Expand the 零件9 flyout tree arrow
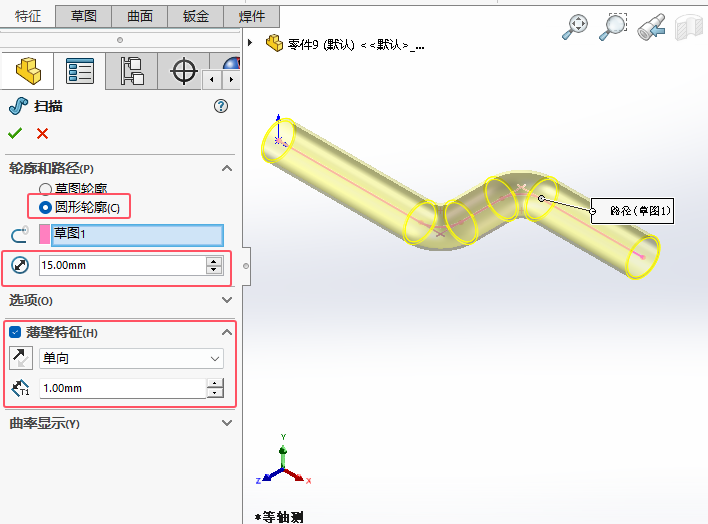This screenshot has height=524, width=708. point(250,42)
